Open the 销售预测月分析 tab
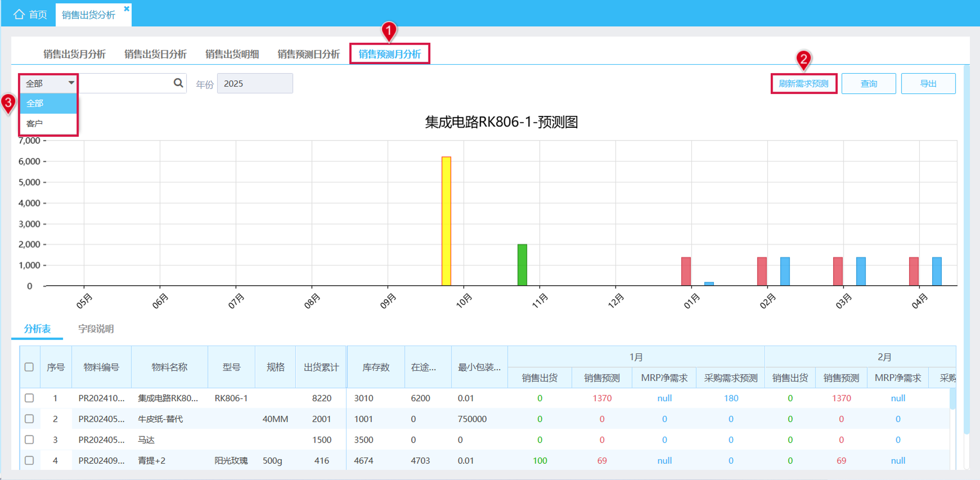This screenshot has width=980, height=480. 390,54
